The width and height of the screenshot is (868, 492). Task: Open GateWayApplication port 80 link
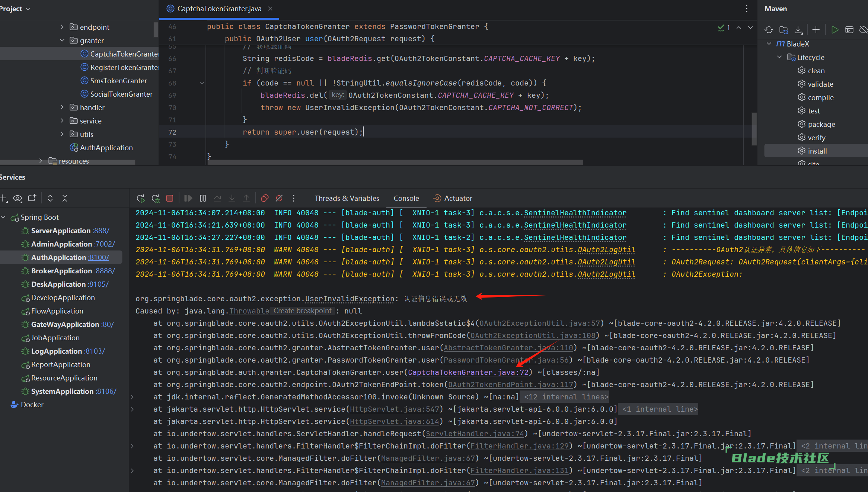[x=107, y=324]
